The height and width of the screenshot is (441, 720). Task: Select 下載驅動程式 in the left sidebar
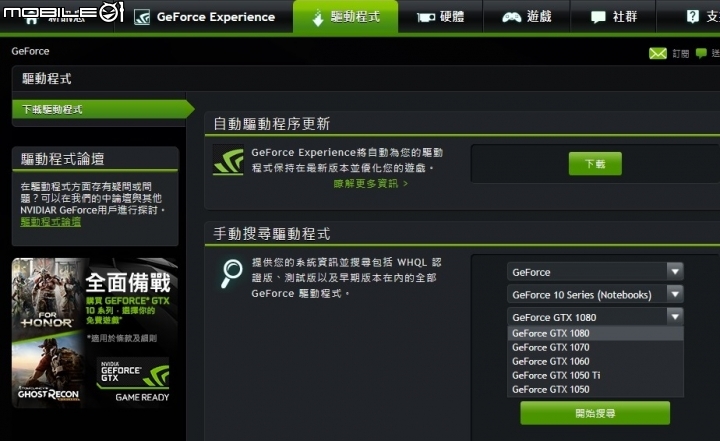(x=101, y=109)
